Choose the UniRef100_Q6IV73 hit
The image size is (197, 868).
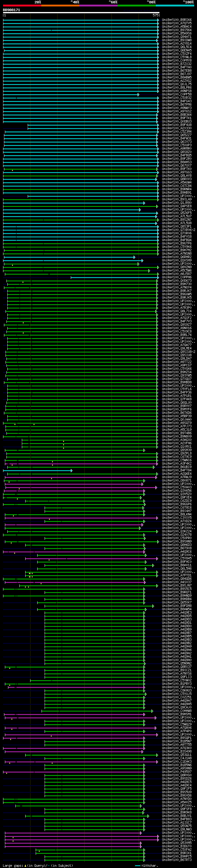point(177,142)
